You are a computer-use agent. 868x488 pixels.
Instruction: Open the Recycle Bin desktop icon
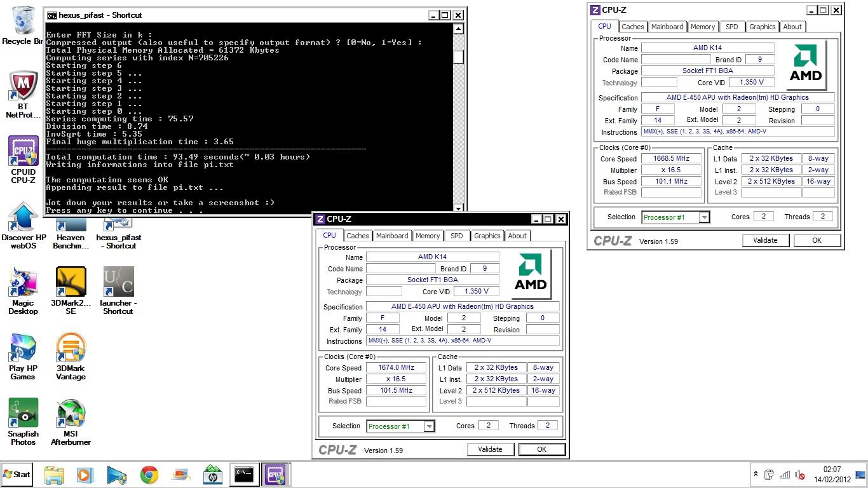coord(22,25)
